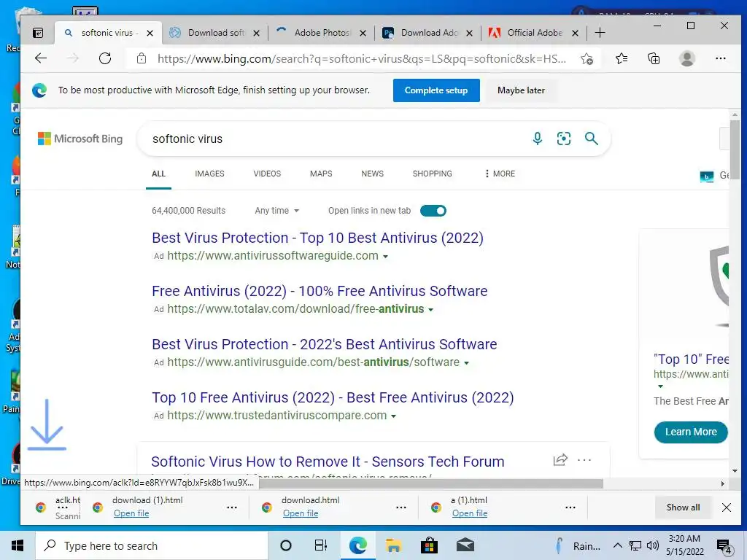Open options for download (1).html
The width and height of the screenshot is (747, 560).
pos(232,507)
